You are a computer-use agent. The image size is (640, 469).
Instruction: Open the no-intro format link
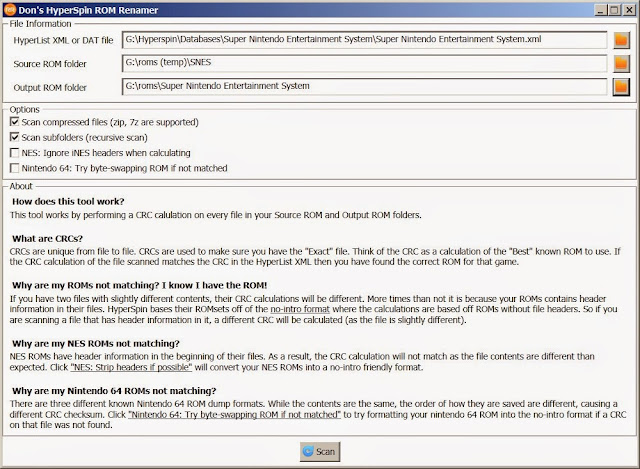pos(300,309)
